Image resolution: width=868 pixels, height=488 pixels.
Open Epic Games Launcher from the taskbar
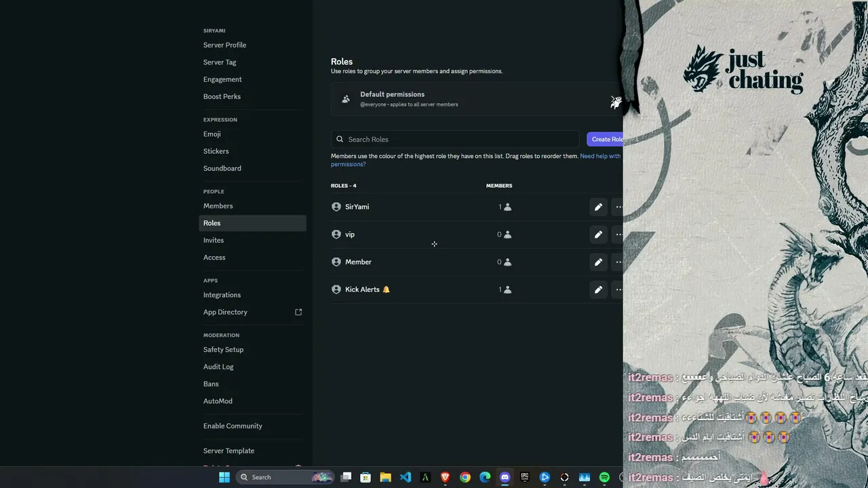pyautogui.click(x=525, y=477)
